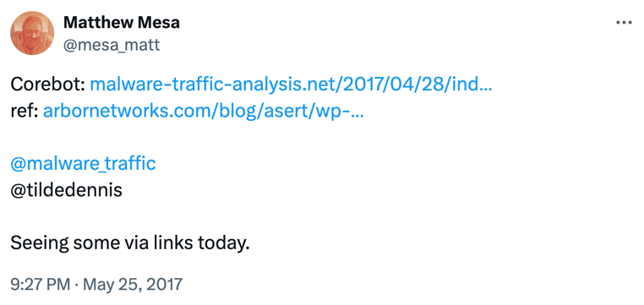Open the arbornetworks.com blog link
Viewport: 644px width, 305px height.
203,111
